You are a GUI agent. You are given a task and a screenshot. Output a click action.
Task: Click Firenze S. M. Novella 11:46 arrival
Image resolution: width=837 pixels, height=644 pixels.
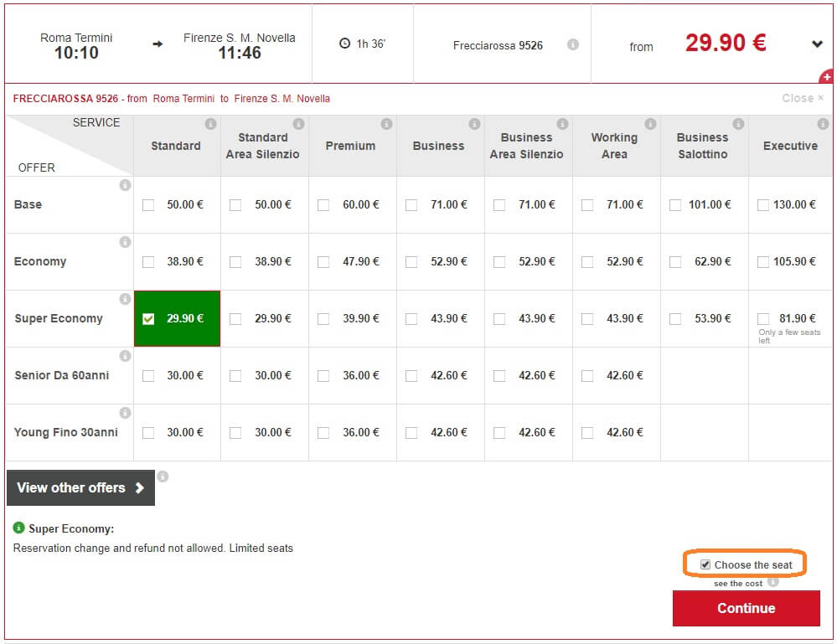click(x=239, y=45)
